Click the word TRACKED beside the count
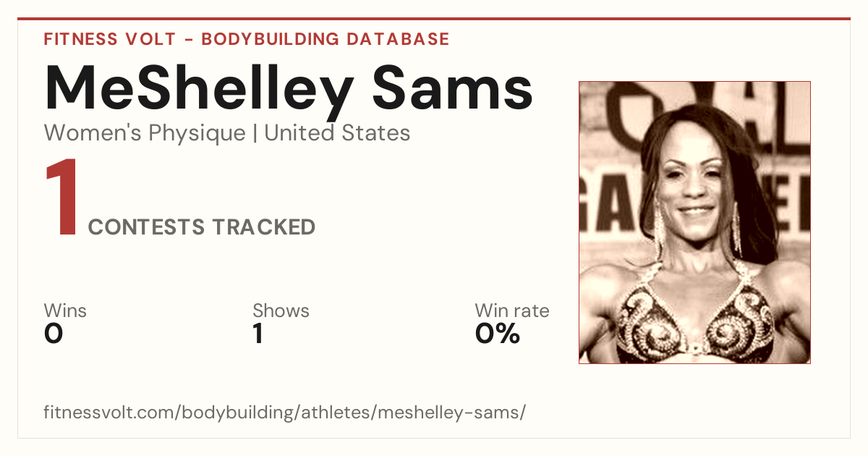Screen dimensions: 868x456 click(263, 227)
